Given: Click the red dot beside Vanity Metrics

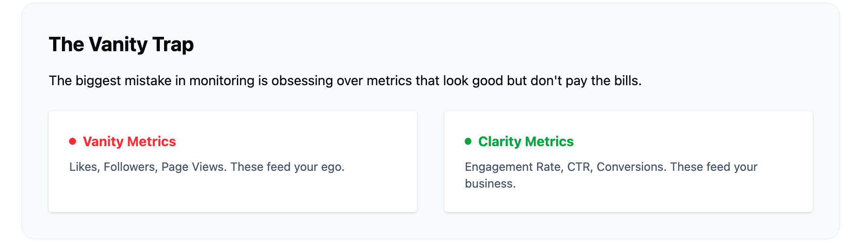Looking at the screenshot, I should [x=73, y=142].
